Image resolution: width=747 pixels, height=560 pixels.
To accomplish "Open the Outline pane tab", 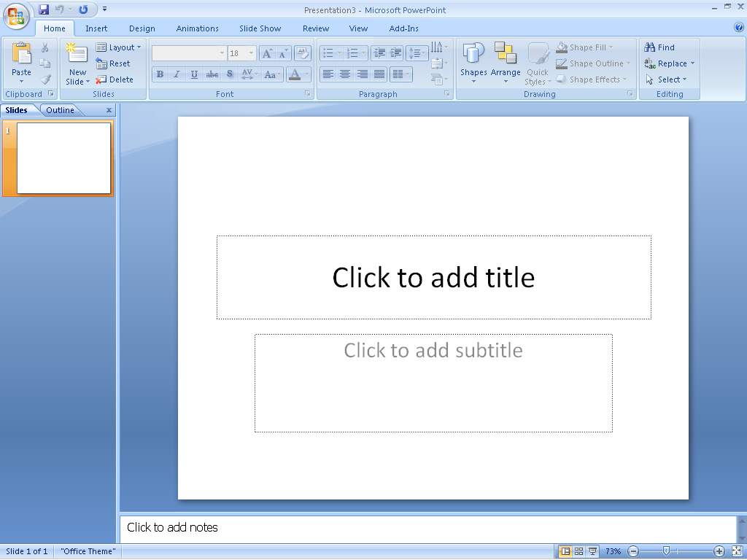I will [x=60, y=110].
